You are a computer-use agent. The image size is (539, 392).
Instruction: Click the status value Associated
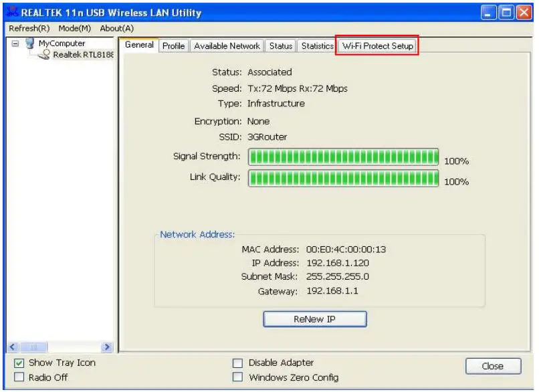click(270, 72)
